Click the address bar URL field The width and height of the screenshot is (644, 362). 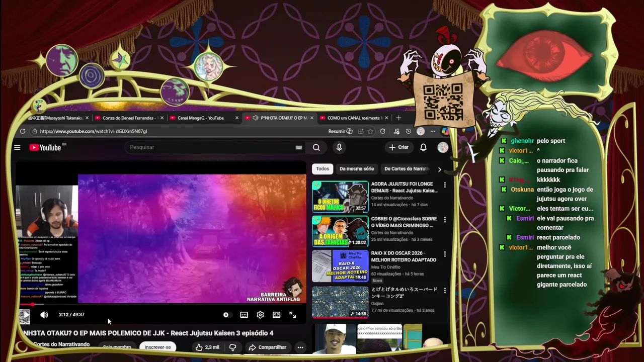click(x=176, y=131)
